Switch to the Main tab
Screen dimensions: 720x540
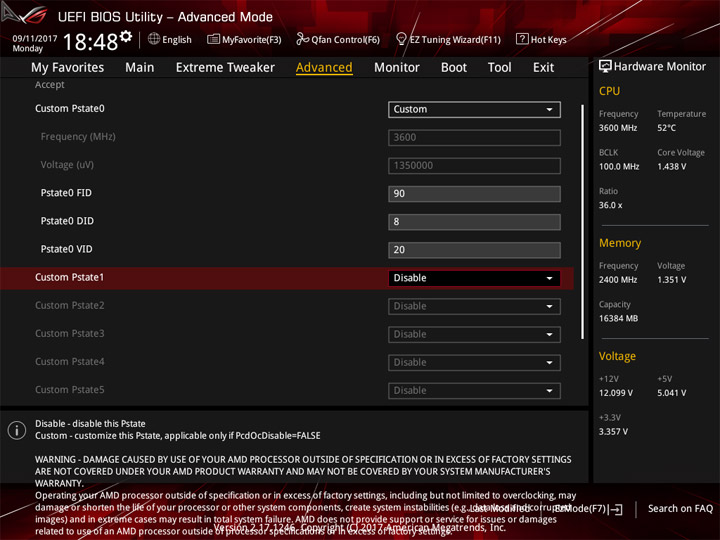[x=140, y=68]
